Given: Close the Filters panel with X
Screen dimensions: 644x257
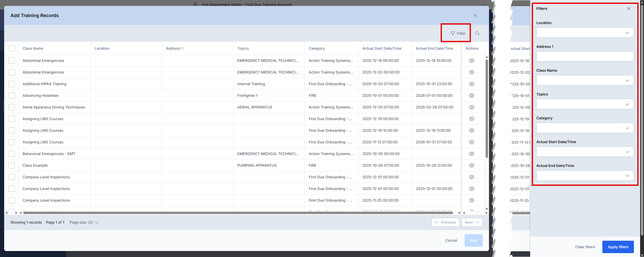Looking at the screenshot, I should point(629,9).
